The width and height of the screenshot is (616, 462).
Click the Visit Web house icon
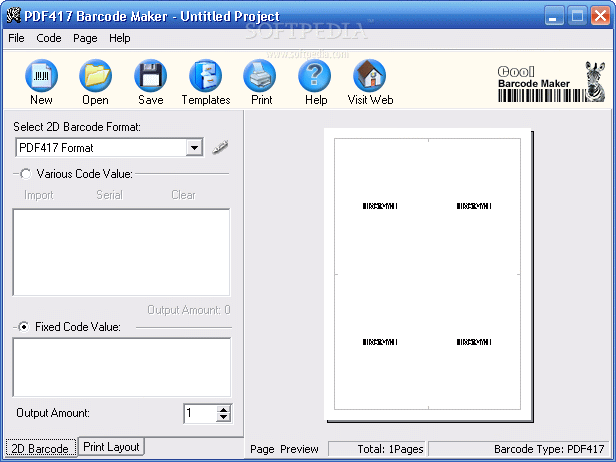pyautogui.click(x=369, y=75)
